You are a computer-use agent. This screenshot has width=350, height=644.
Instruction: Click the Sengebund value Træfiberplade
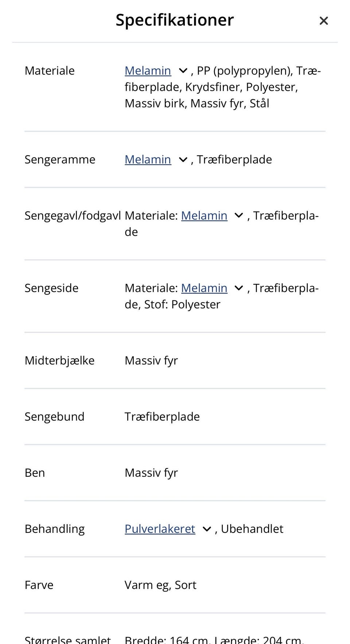[x=162, y=416]
